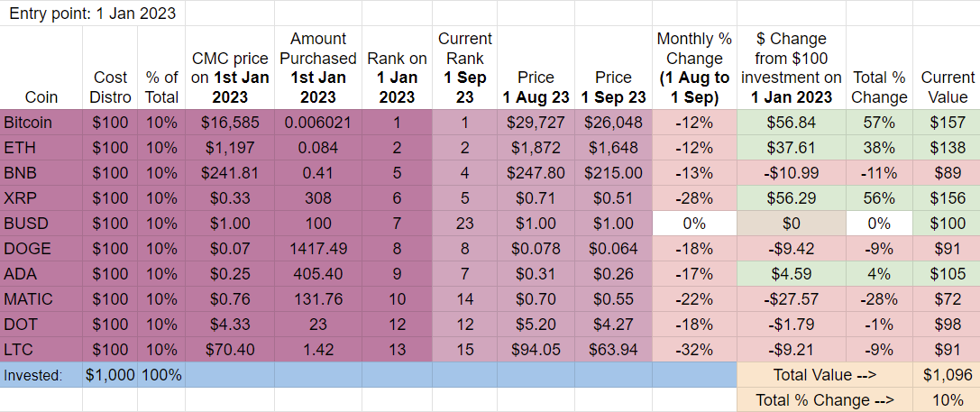The width and height of the screenshot is (980, 412).
Task: Select the BNB coin name cell
Action: point(41,172)
